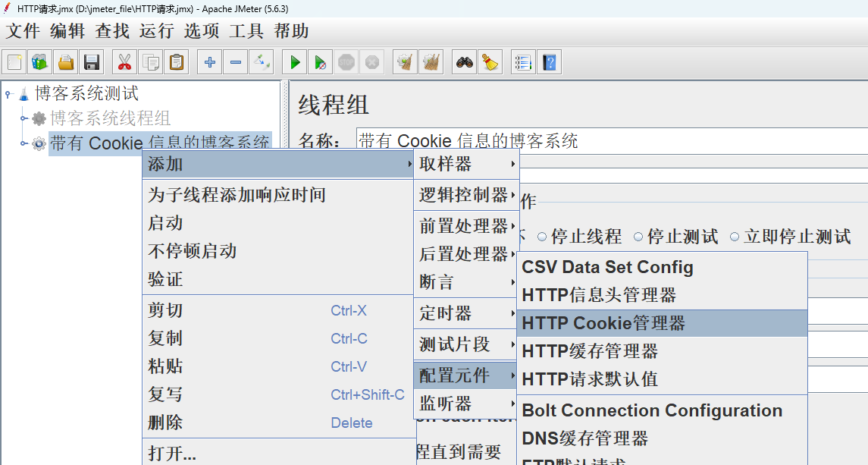Select HTTP信息头管理器 from the submenu

(x=662, y=295)
